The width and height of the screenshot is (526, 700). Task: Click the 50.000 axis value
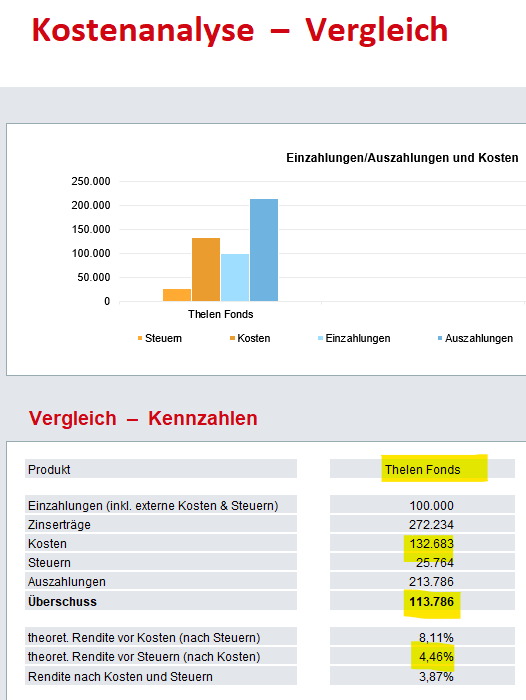94,277
